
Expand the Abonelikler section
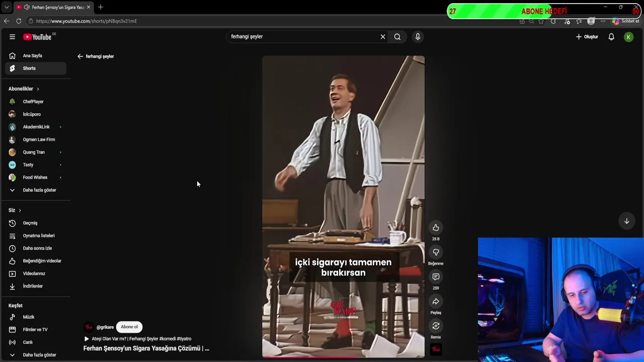[x=24, y=89]
